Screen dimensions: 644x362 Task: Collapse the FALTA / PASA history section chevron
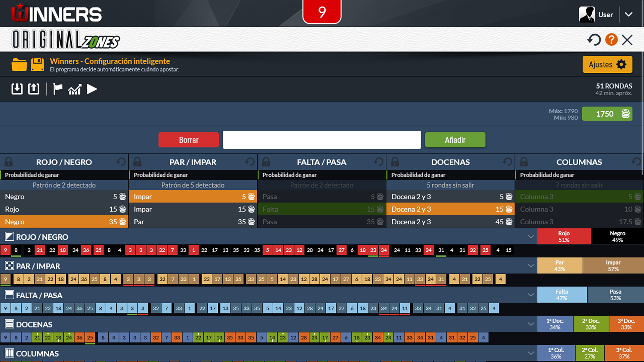(x=531, y=295)
